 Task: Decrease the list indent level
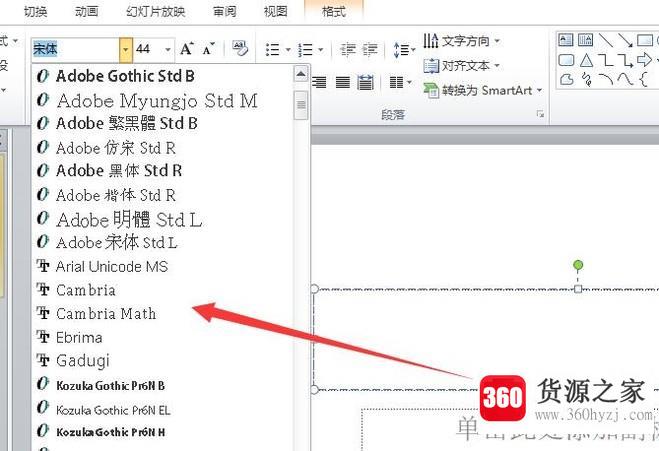pyautogui.click(x=348, y=50)
